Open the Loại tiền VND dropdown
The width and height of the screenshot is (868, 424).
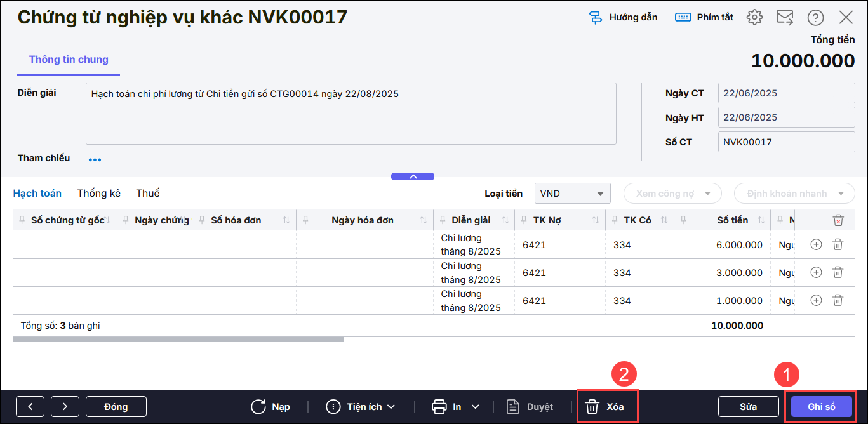[600, 194]
